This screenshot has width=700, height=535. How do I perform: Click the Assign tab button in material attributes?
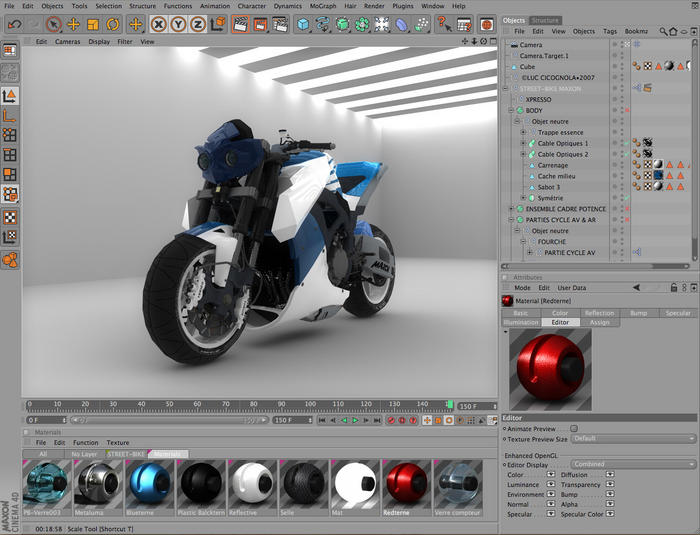599,323
